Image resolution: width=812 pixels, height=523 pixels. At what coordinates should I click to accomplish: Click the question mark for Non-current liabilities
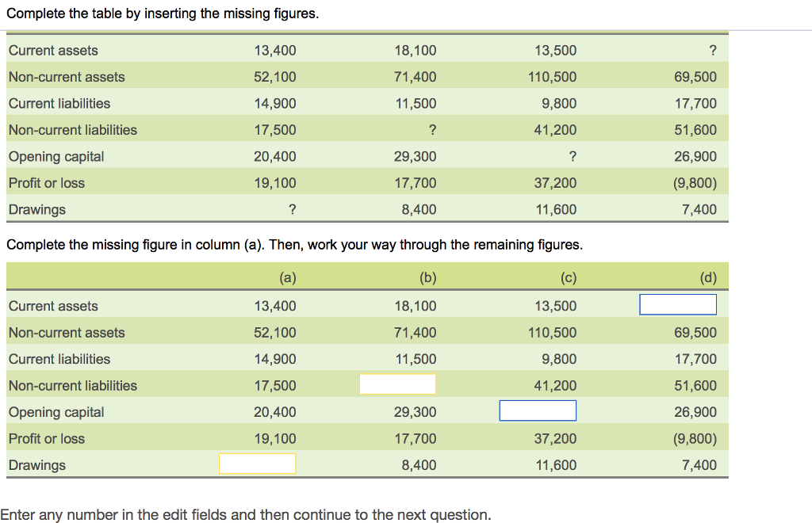pyautogui.click(x=432, y=129)
